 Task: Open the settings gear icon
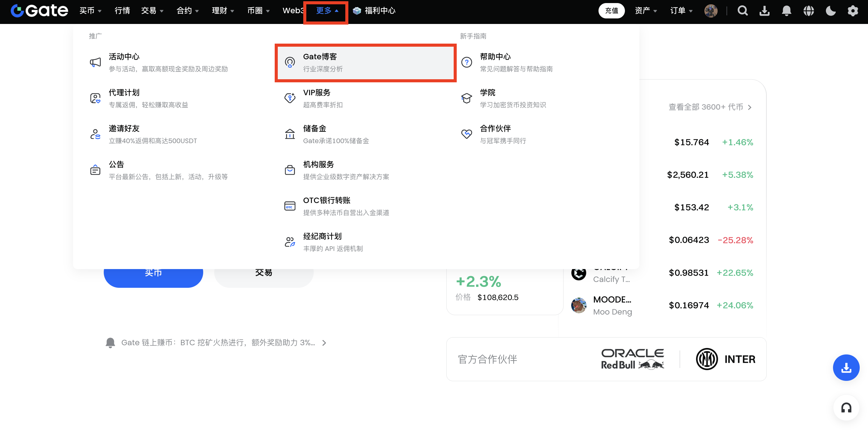853,11
